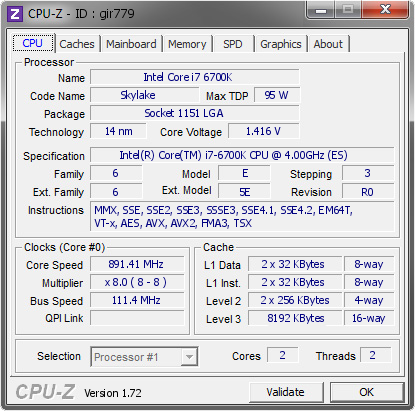Click the L1 Data 8-way associativity value
The image size is (415, 411).
369,264
